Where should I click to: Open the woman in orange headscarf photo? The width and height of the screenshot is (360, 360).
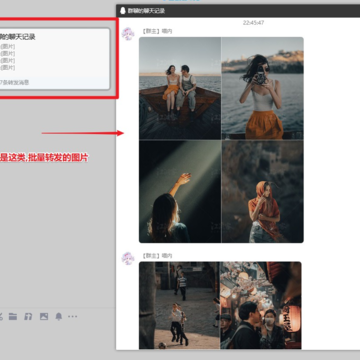(263, 191)
